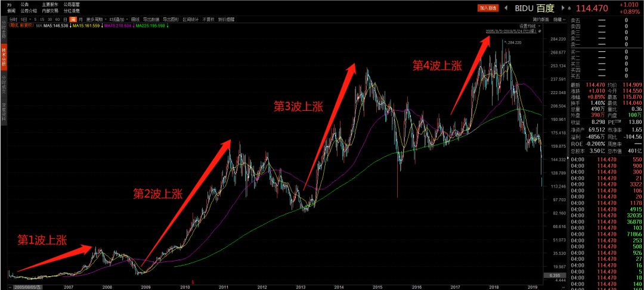Click the 最高 115.870 value
Image resolution: width=644 pixels, height=290 pixels.
tap(632, 97)
